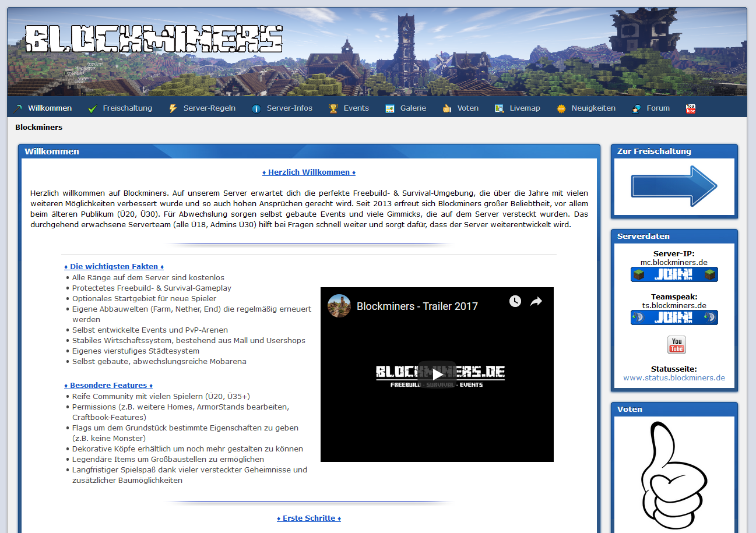Click the Teamspeak label
Viewport: 756px width, 533px height.
[x=674, y=296]
